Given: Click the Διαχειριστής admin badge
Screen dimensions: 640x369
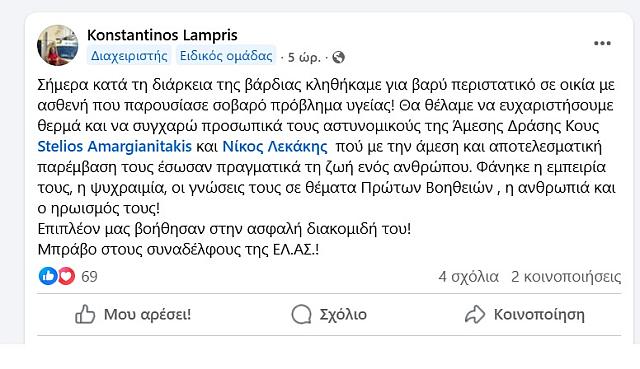Looking at the screenshot, I should pos(129,56).
